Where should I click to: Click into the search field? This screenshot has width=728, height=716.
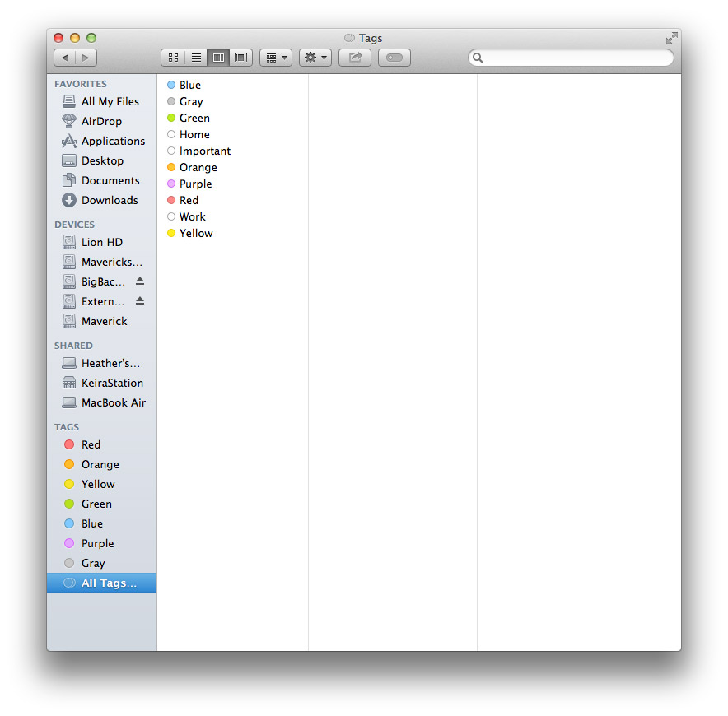pyautogui.click(x=571, y=58)
